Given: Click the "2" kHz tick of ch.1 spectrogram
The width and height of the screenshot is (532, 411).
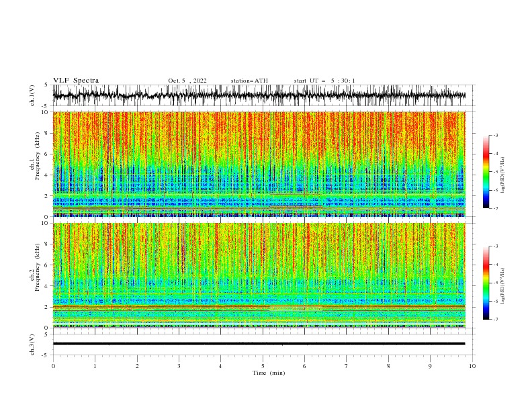Looking at the screenshot, I should tap(47, 196).
